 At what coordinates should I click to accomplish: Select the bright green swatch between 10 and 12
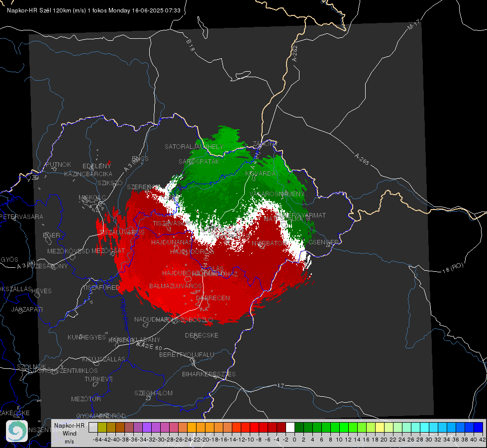pos(344,428)
